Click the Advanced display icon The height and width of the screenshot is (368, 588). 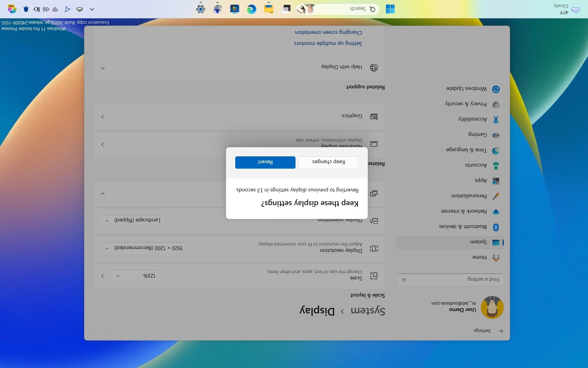tap(374, 144)
